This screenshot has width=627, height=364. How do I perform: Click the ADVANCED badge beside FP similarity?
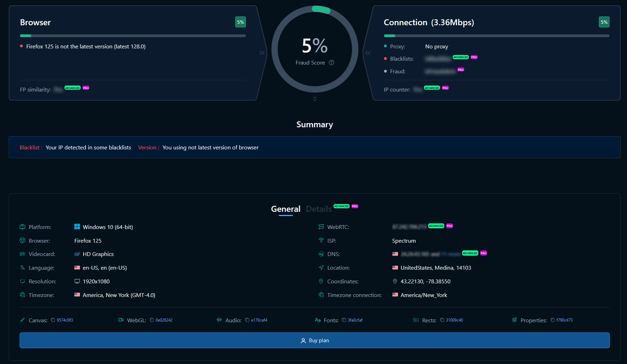tap(73, 88)
